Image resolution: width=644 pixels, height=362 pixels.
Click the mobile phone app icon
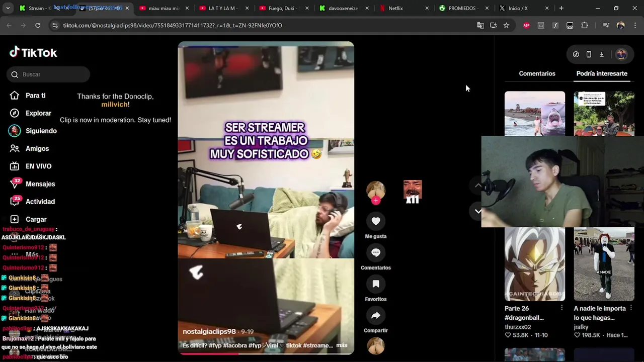(x=589, y=54)
